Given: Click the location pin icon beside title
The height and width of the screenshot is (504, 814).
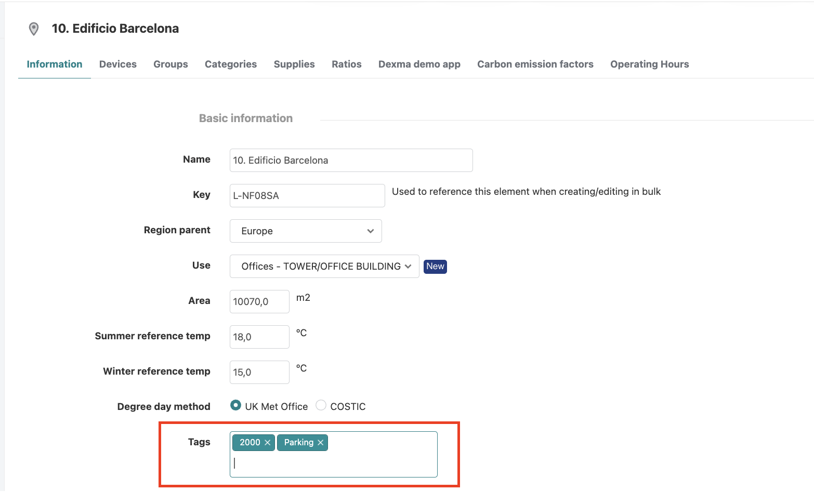Looking at the screenshot, I should pyautogui.click(x=34, y=29).
